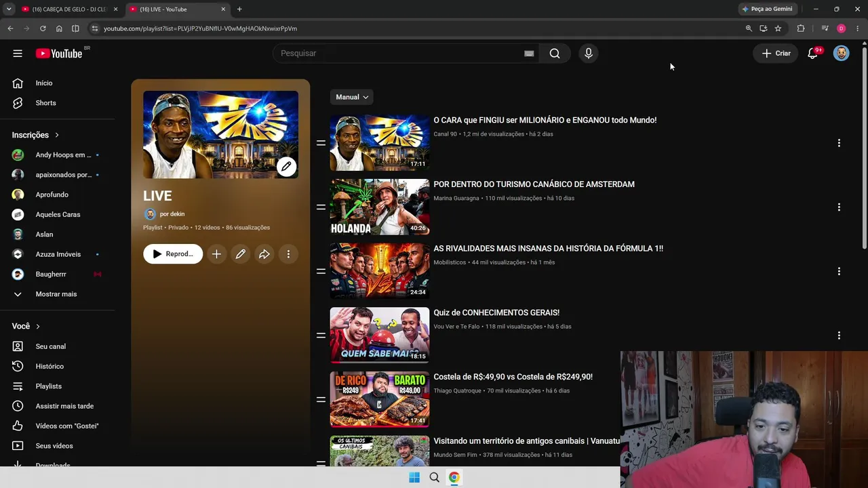
Task: Go back in the browser
Action: point(10,28)
